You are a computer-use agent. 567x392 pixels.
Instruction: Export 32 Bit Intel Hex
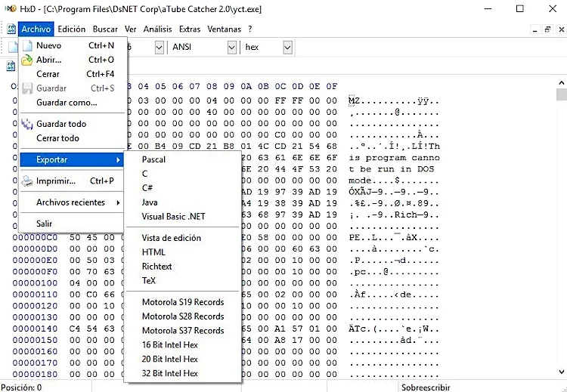(x=183, y=374)
